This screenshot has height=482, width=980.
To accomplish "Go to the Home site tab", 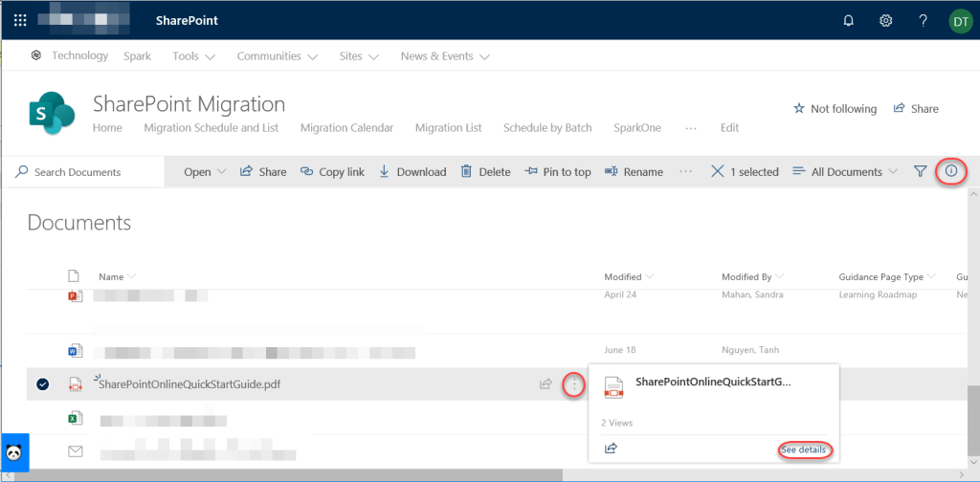I will [107, 127].
